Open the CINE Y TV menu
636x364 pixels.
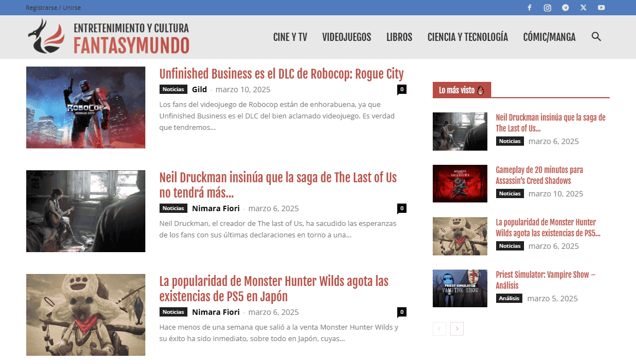coord(290,37)
